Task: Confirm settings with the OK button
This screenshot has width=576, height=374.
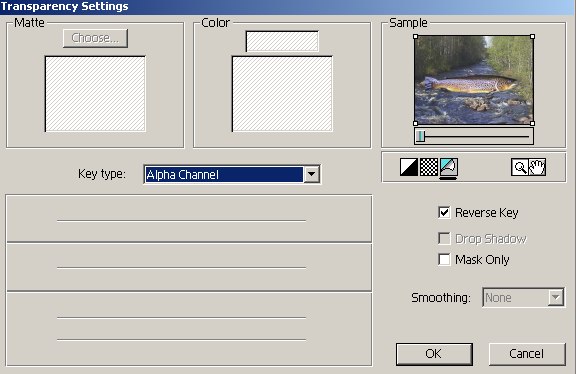Action: (x=434, y=354)
